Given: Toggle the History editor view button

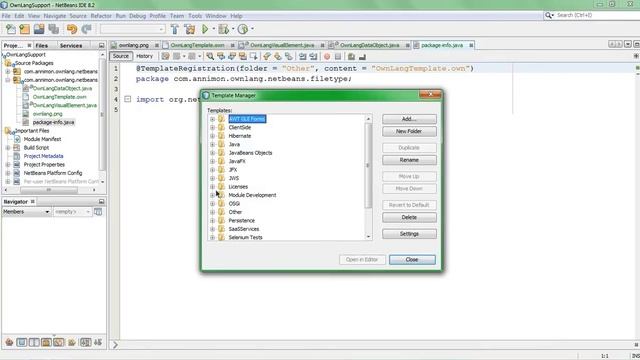Looking at the screenshot, I should tap(144, 56).
